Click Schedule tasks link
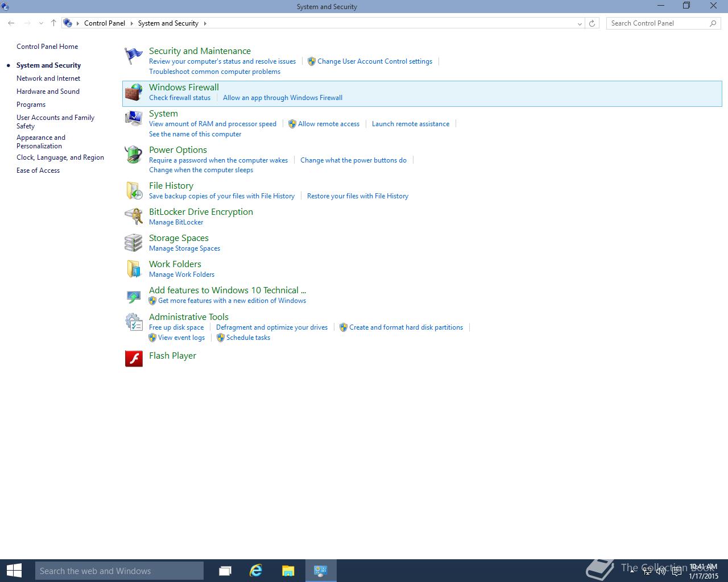The height and width of the screenshot is (582, 728). (x=248, y=338)
